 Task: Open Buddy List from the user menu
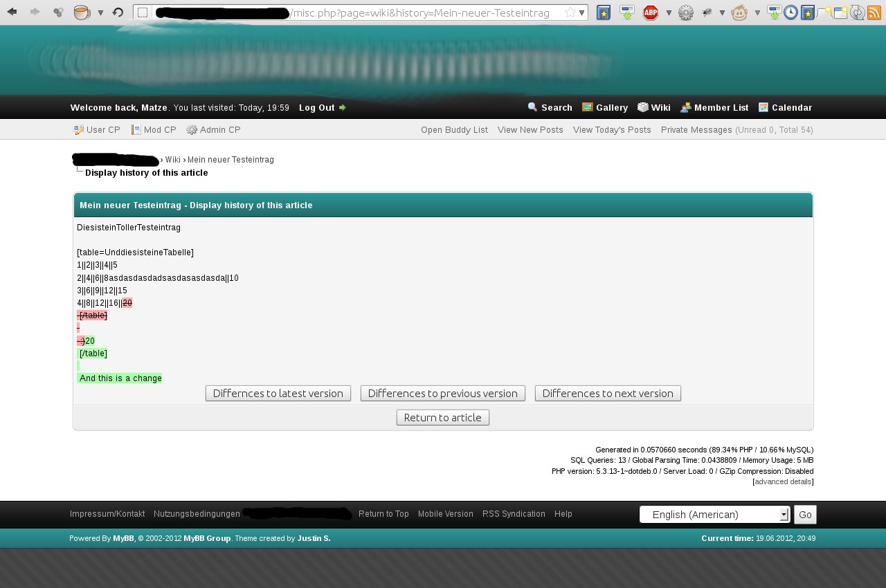[454, 130]
